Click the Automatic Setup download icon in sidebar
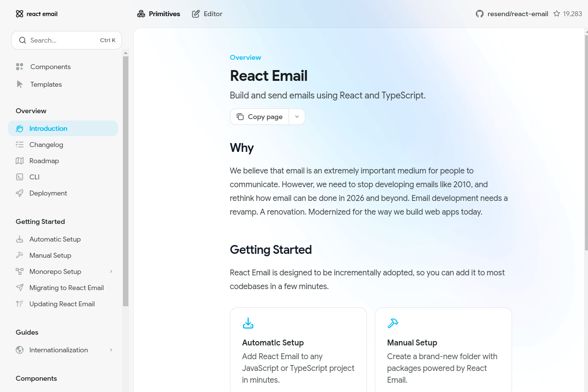Image resolution: width=588 pixels, height=392 pixels. click(20, 239)
